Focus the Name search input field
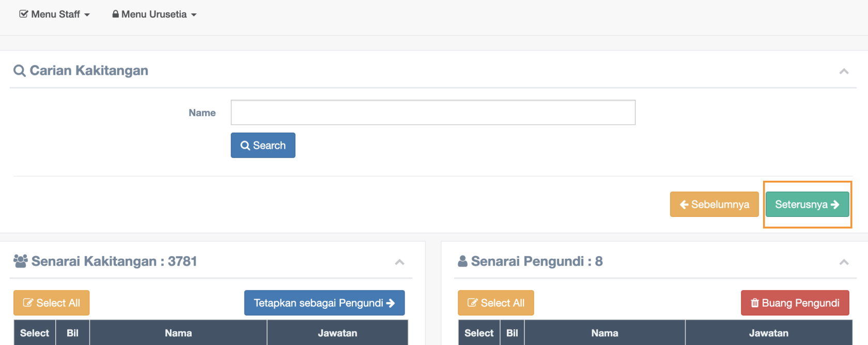868x345 pixels. coord(433,113)
